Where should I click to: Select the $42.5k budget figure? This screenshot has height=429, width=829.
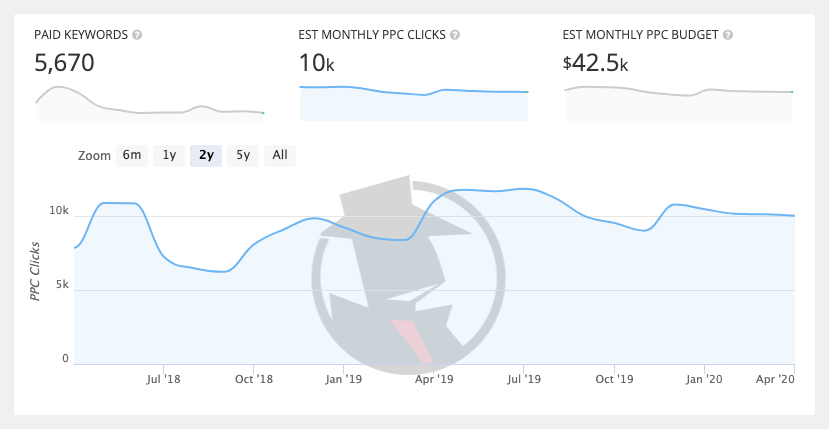(x=595, y=64)
